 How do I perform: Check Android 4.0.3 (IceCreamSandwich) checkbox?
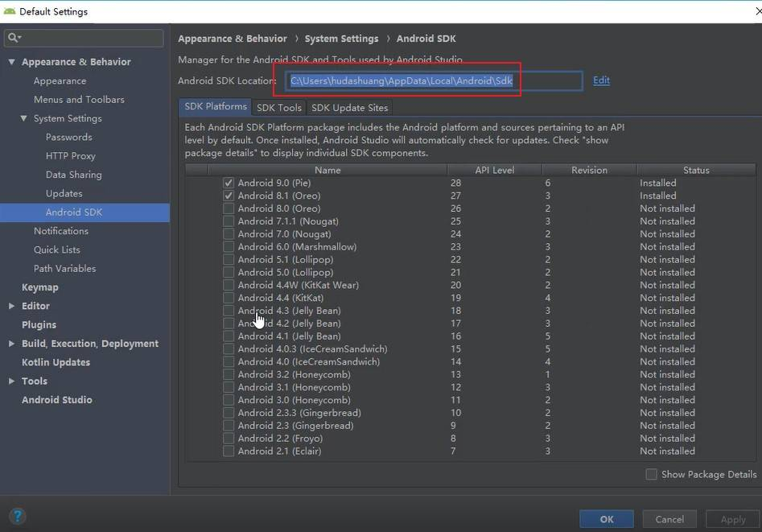pyautogui.click(x=229, y=348)
